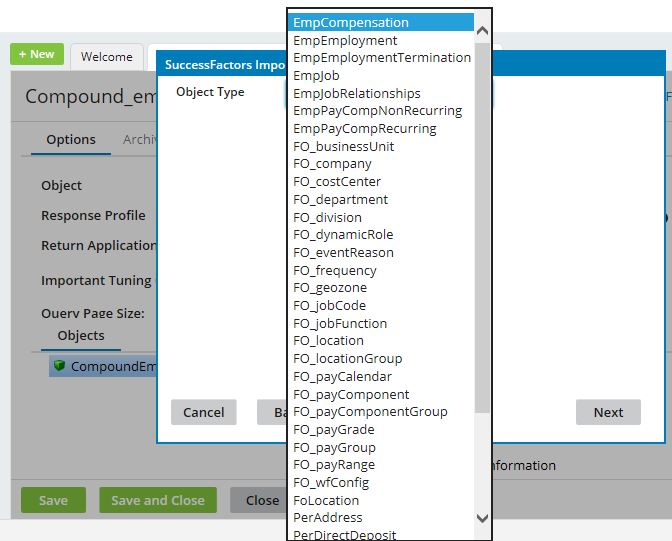The height and width of the screenshot is (541, 672).
Task: Select FO_division entry
Action: 381,217
